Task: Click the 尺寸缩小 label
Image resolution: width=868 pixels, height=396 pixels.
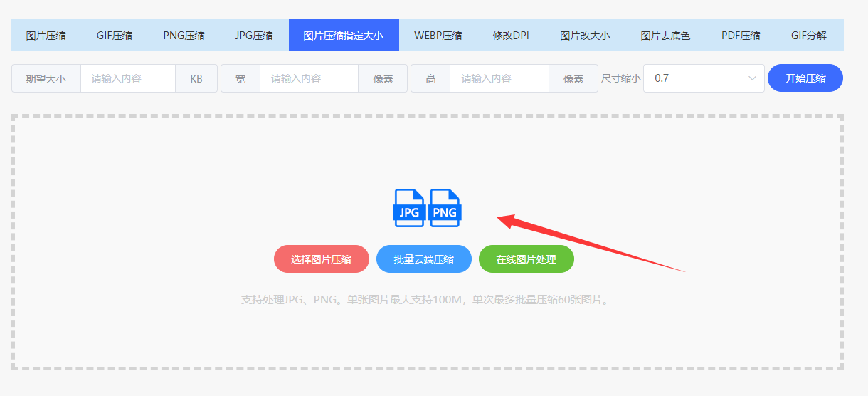Action: click(620, 78)
